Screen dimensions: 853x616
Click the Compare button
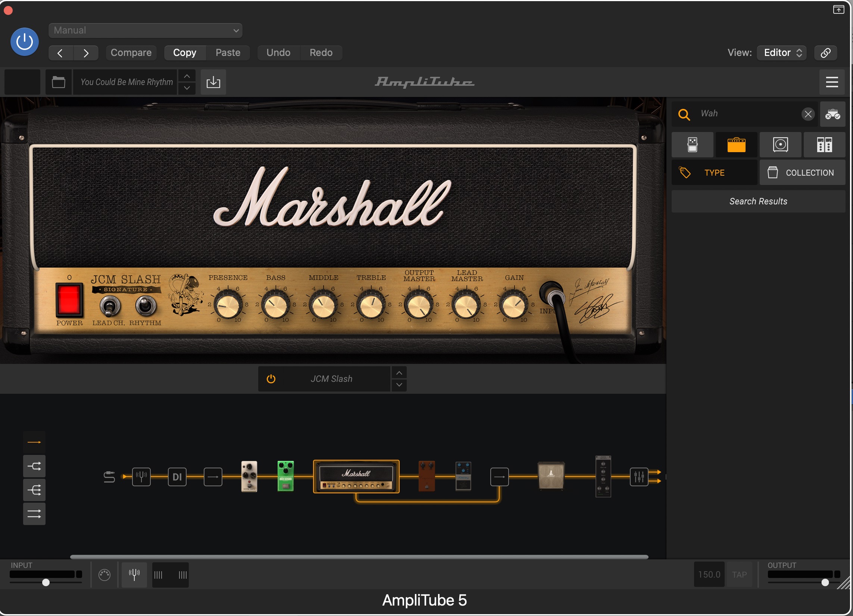pos(131,53)
